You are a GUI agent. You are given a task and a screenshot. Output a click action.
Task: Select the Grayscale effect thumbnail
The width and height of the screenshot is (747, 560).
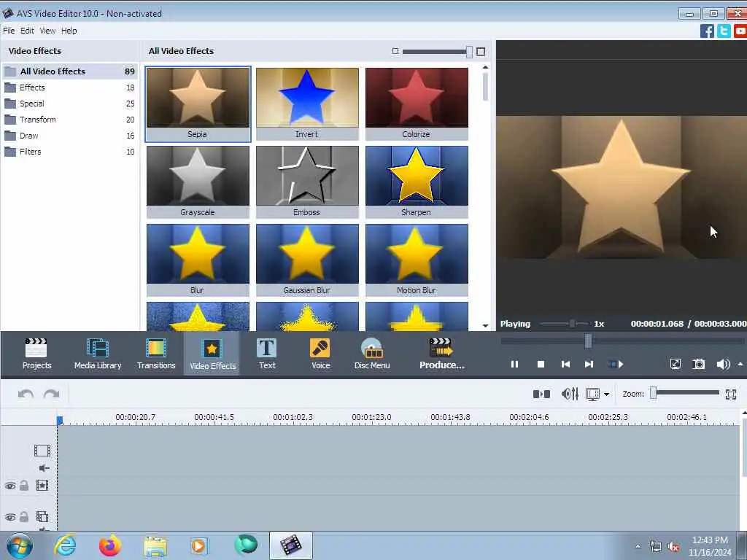(x=198, y=182)
